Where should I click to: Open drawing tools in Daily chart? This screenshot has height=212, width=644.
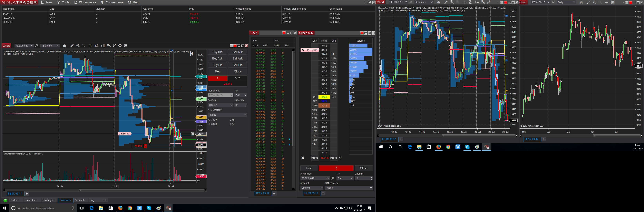(588, 2)
